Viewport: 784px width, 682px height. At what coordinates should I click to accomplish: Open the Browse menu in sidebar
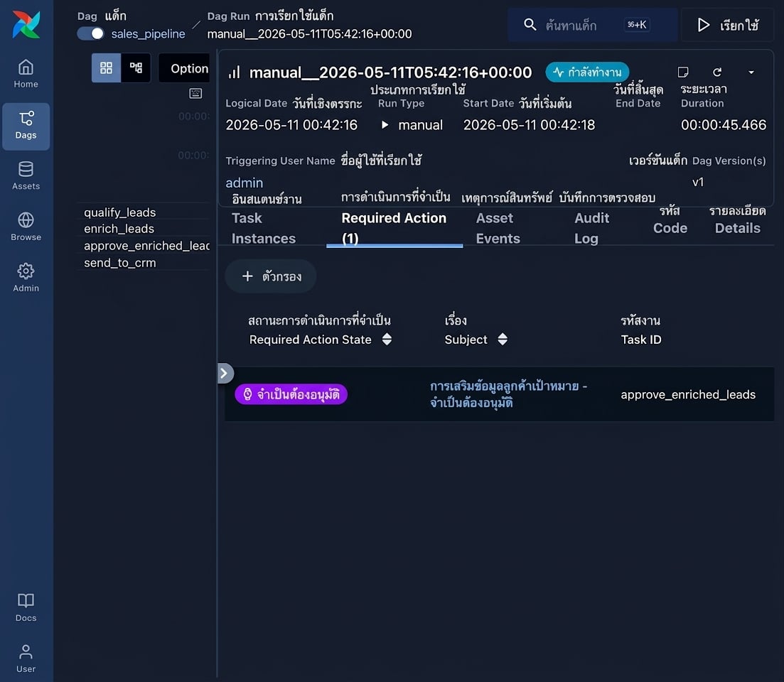pyautogui.click(x=26, y=227)
